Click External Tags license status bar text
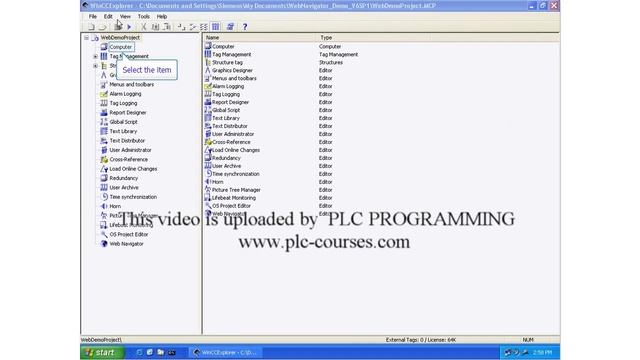640x360 pixels. (421, 340)
